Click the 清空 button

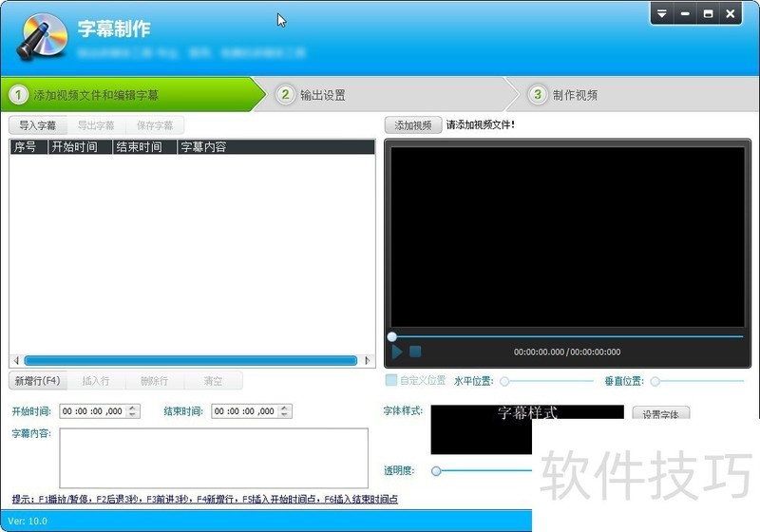tap(213, 381)
